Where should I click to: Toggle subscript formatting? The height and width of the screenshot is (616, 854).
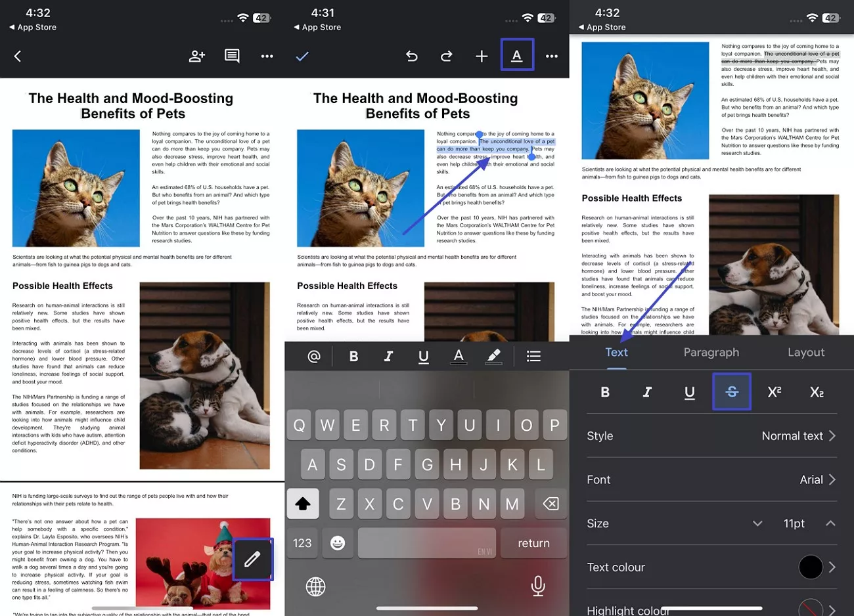(816, 392)
